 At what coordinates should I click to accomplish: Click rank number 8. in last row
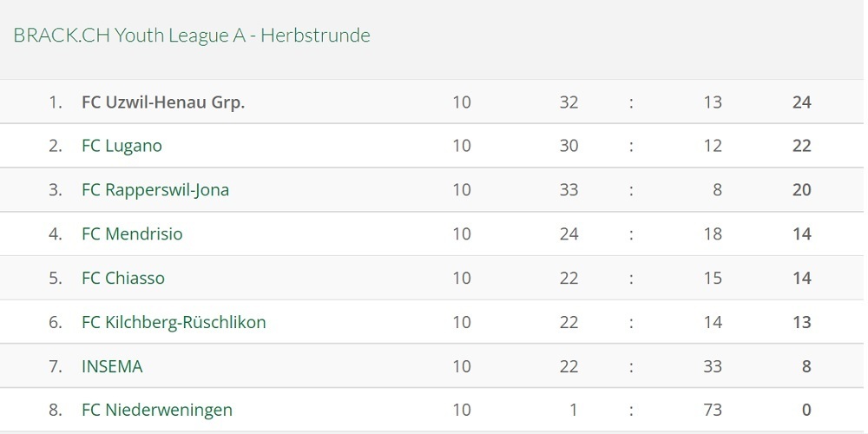point(56,411)
